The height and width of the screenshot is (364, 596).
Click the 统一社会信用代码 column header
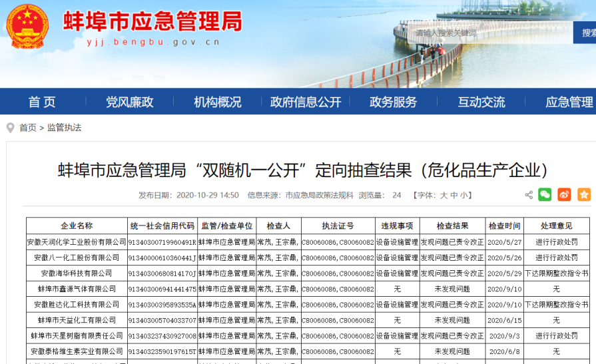click(162, 226)
